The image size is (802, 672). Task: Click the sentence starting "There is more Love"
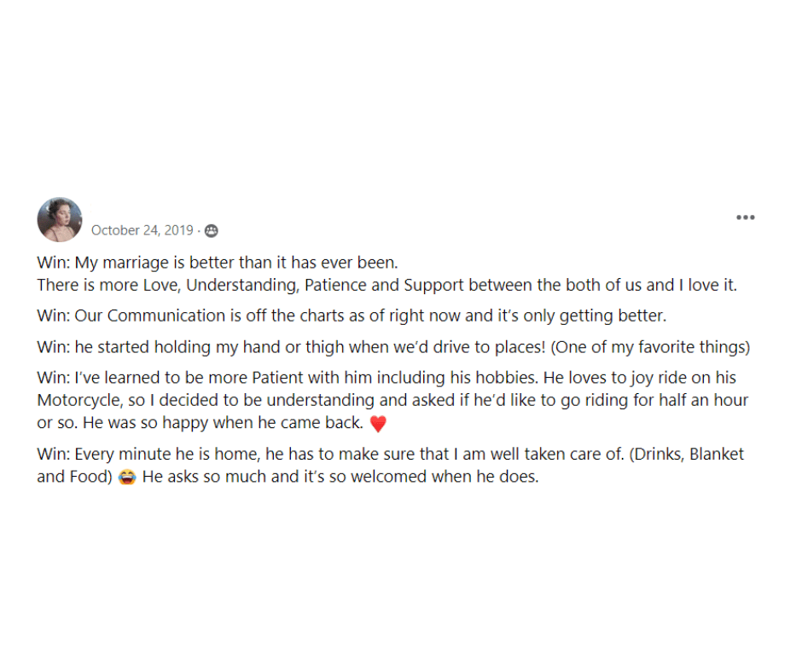(x=386, y=285)
